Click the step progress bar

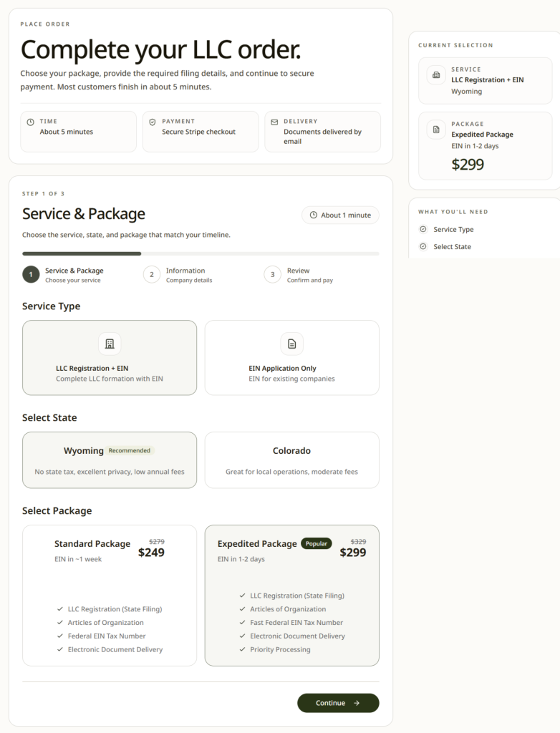click(x=201, y=253)
